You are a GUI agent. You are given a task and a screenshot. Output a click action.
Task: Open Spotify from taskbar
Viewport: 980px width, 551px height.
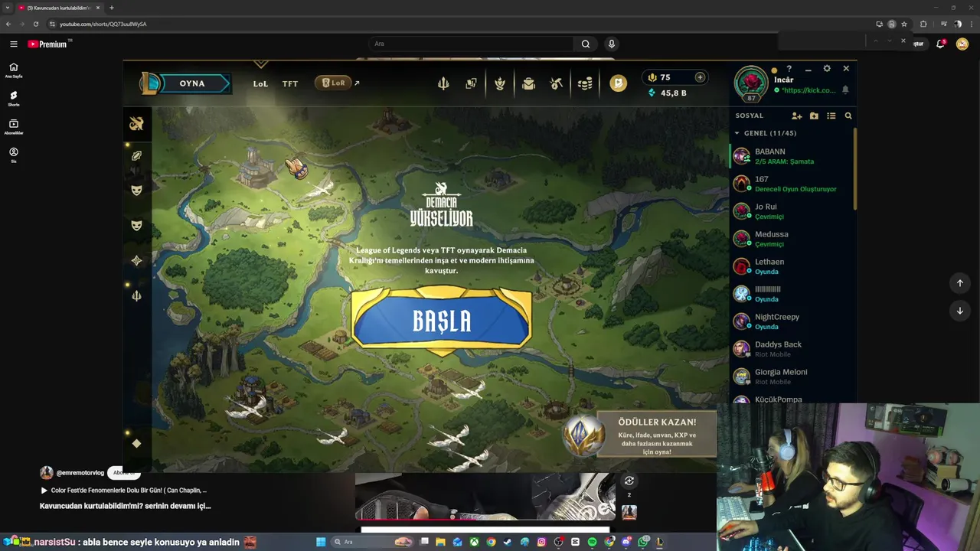click(x=592, y=542)
